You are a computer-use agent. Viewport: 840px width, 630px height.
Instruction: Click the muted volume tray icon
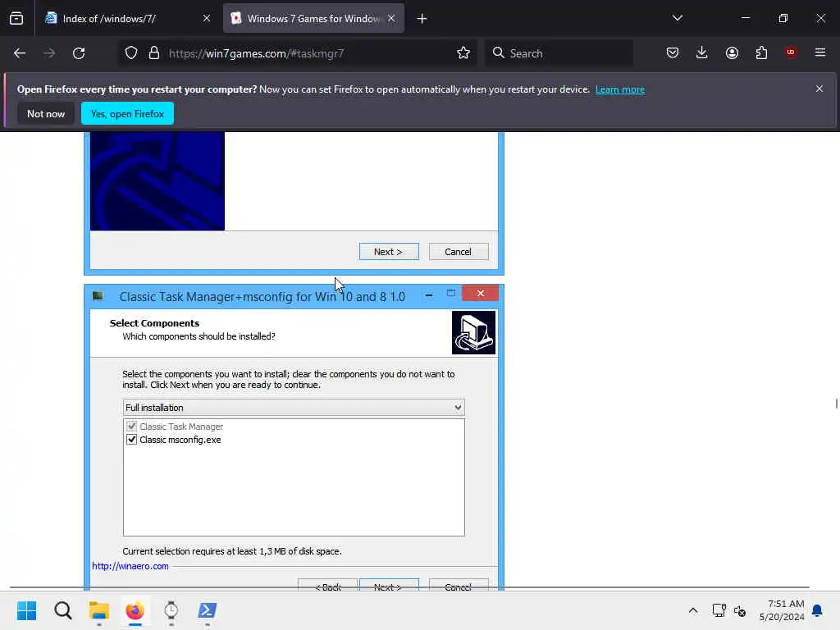pyautogui.click(x=740, y=610)
